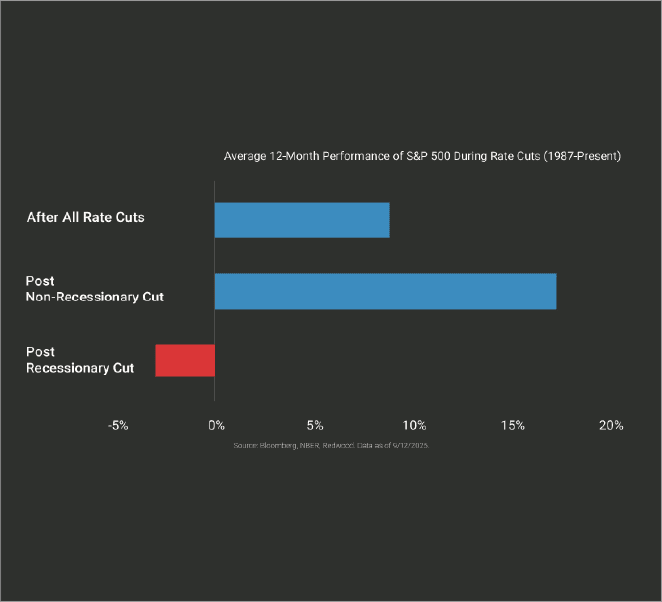Click the word "Source:" in the footnote
662x602 pixels.
tap(245, 444)
